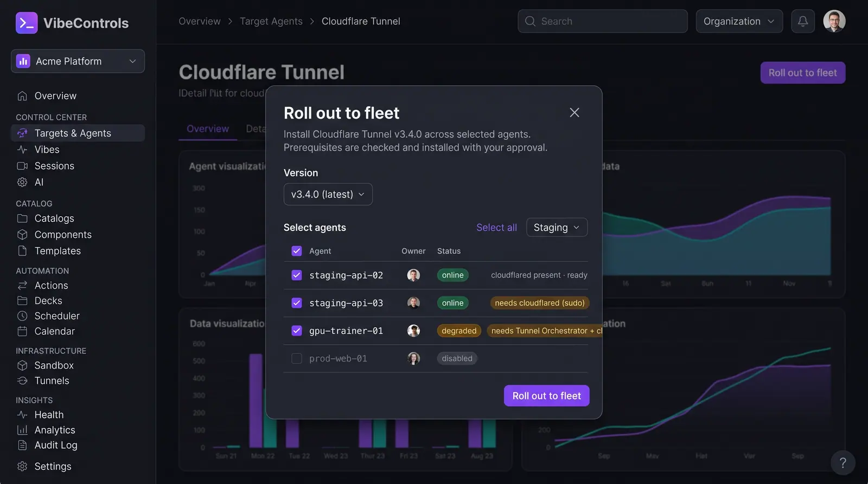Uncheck staging-api-02 agent checkbox

click(297, 275)
